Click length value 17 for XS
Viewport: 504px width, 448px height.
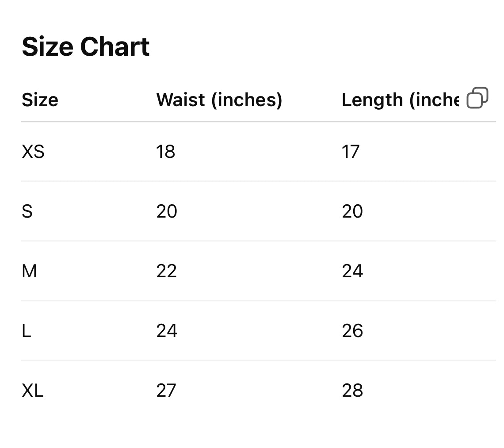click(x=351, y=152)
